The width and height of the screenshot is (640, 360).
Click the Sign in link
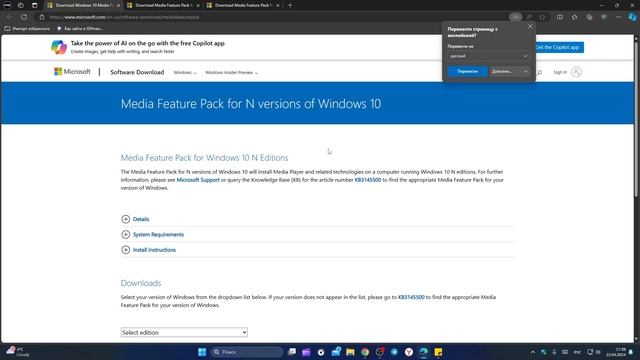coord(560,72)
